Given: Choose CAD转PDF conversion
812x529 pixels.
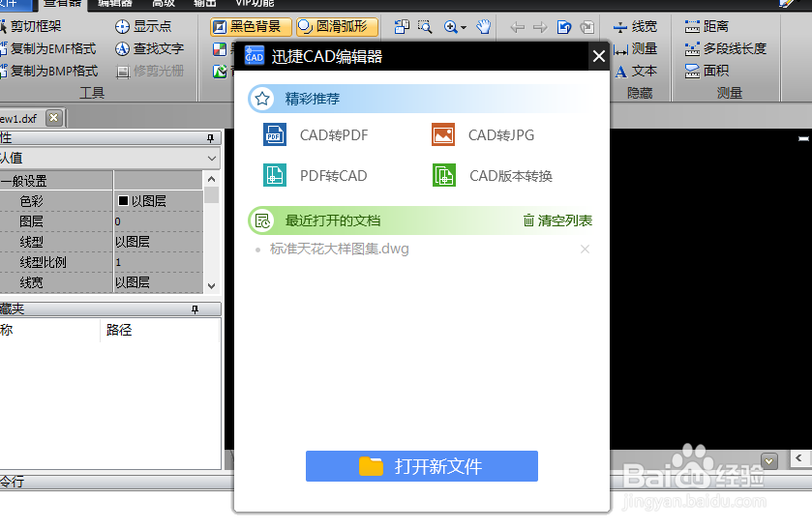Looking at the screenshot, I should click(316, 135).
